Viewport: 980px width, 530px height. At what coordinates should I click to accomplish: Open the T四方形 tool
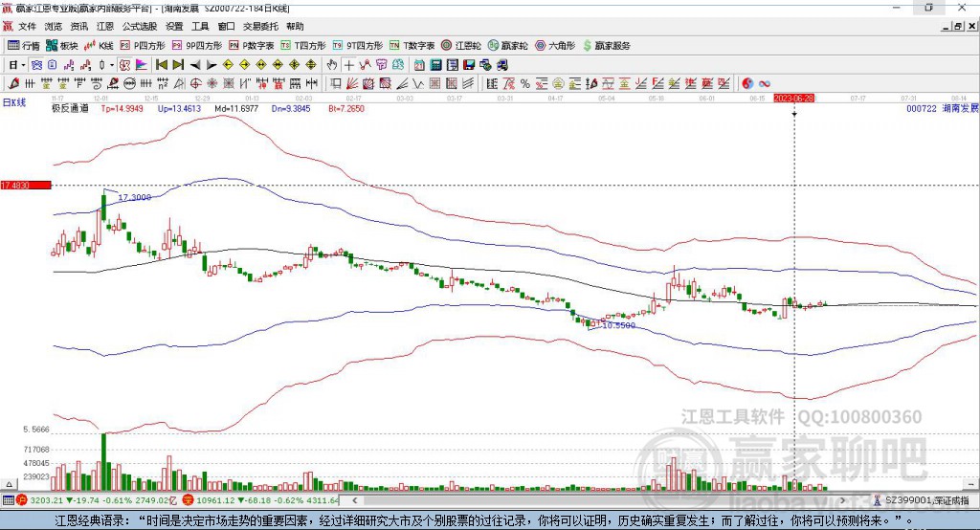pyautogui.click(x=303, y=46)
